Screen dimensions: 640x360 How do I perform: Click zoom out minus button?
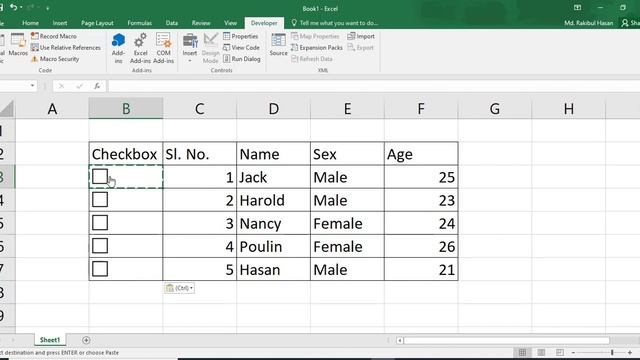click(x=573, y=352)
